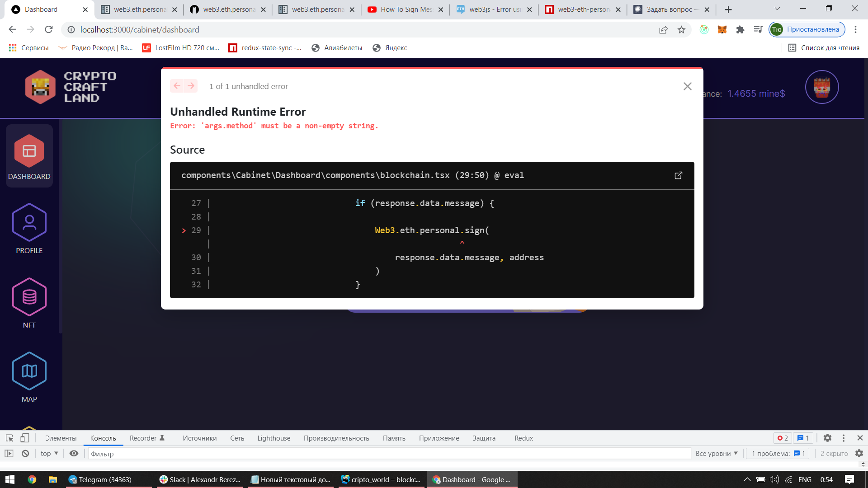Viewport: 868px width, 488px height.
Task: Toggle live expression eye icon
Action: click(x=74, y=453)
